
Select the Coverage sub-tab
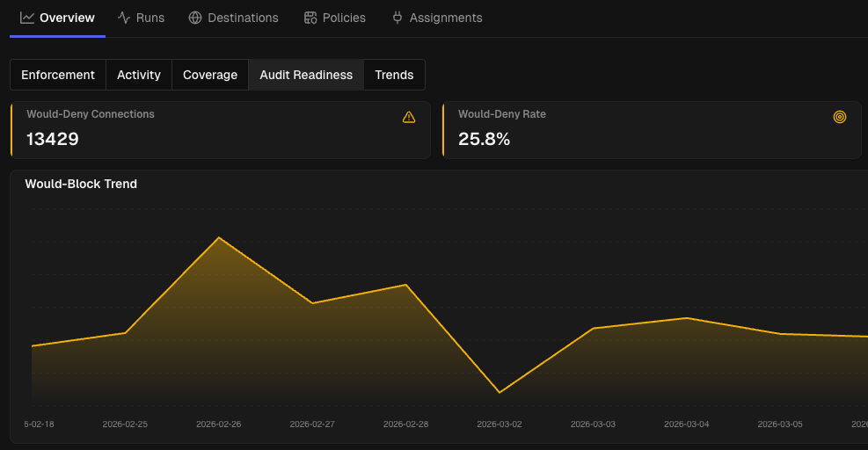(210, 75)
